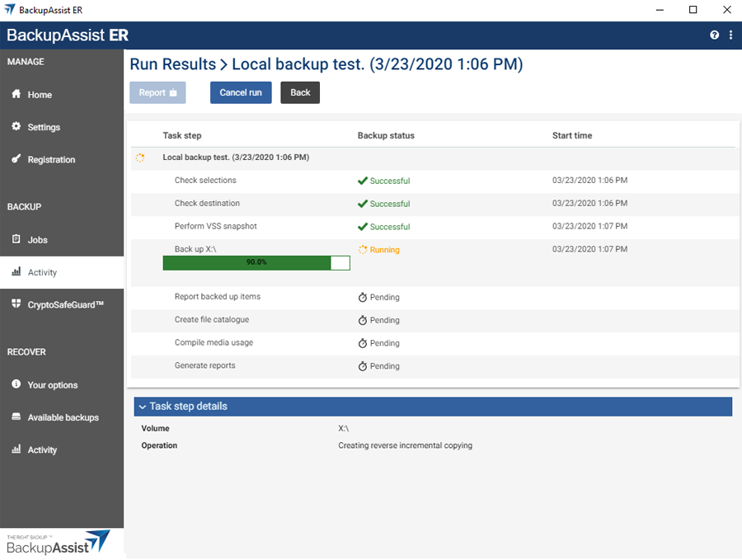Image resolution: width=742 pixels, height=560 pixels.
Task: Open help via question mark icon
Action: coord(714,35)
